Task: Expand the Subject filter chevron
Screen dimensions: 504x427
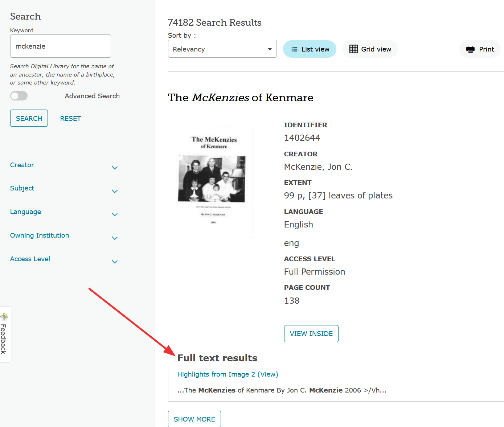Action: pyautogui.click(x=115, y=191)
